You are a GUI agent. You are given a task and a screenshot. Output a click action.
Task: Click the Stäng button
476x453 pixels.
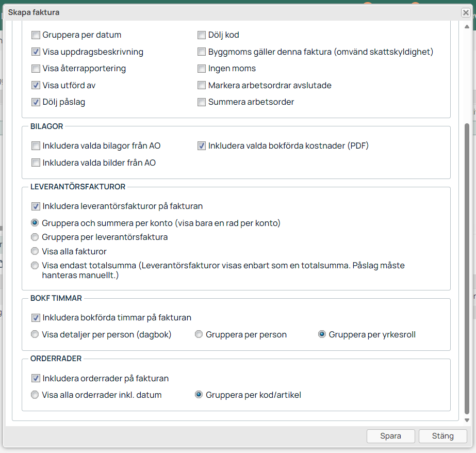(x=443, y=436)
